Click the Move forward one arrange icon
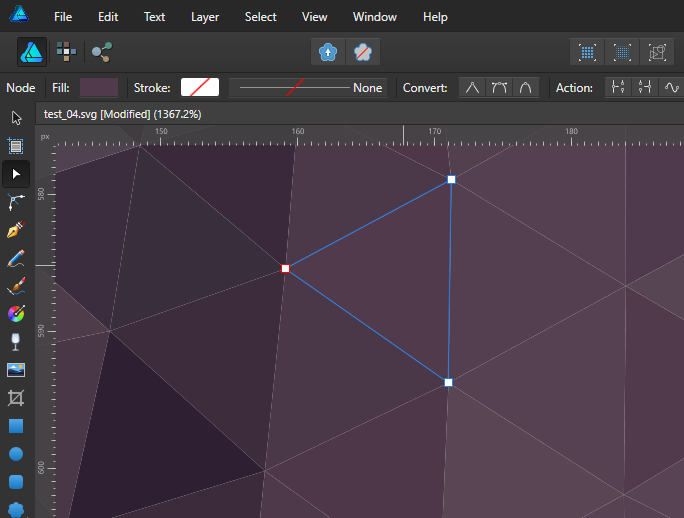This screenshot has height=518, width=684. pos(328,52)
